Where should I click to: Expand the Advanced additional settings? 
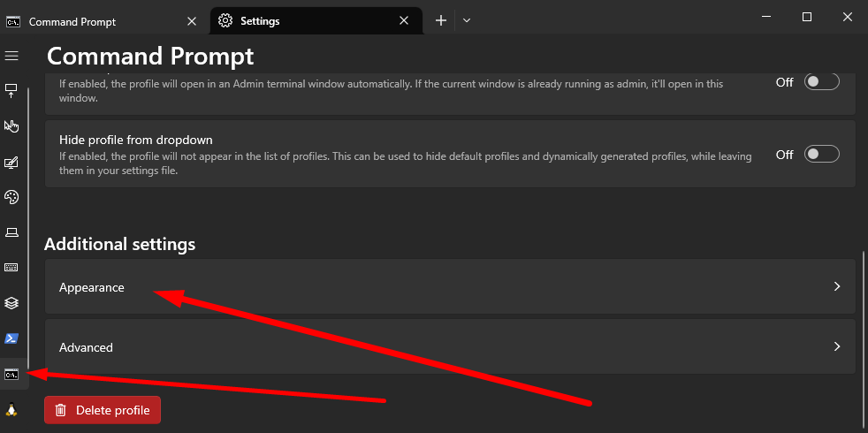(x=449, y=347)
